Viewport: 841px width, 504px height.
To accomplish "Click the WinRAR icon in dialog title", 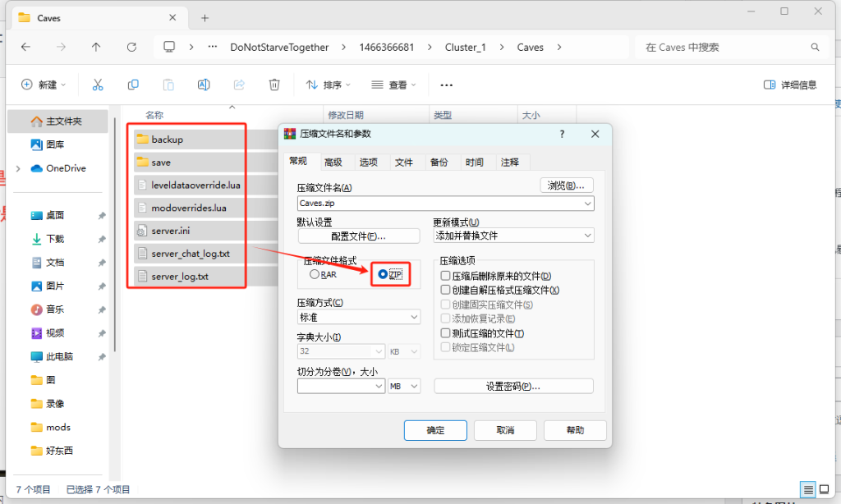I will (290, 134).
